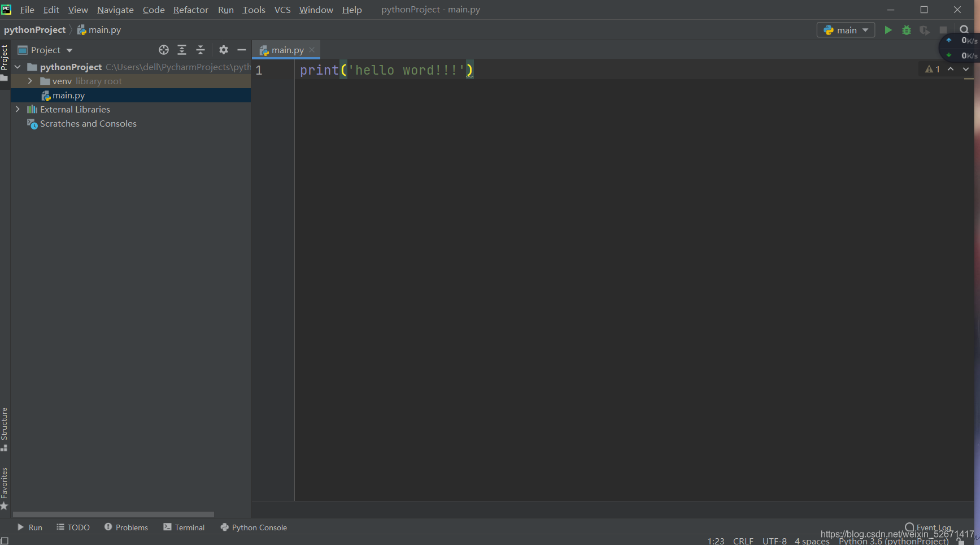980x545 pixels.
Task: Open the Problems tool window
Action: point(126,527)
